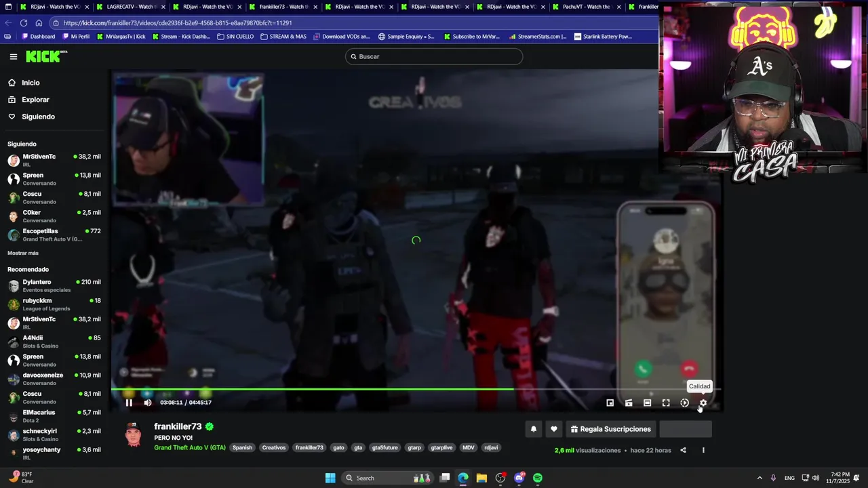Select the rdjavi tag
This screenshot has height=488, width=868.
click(x=491, y=447)
